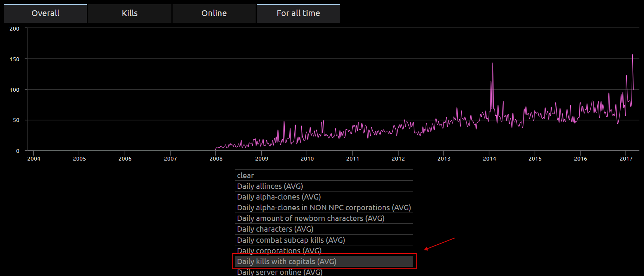Click the 2006 year label on the axis

(125, 159)
